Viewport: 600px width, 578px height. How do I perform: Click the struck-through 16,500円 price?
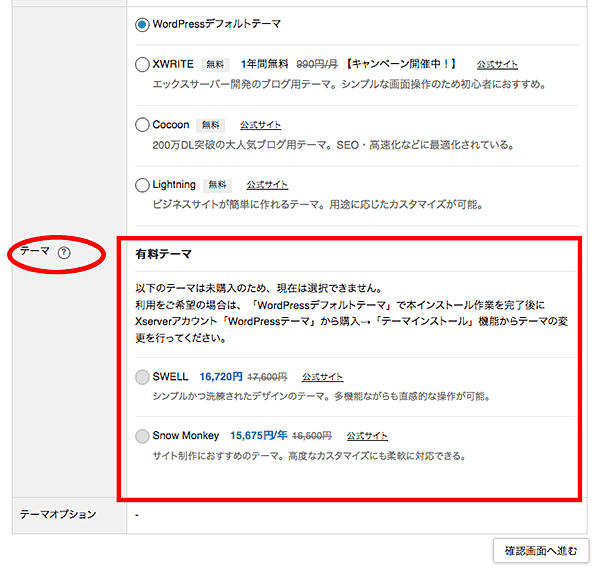click(312, 436)
